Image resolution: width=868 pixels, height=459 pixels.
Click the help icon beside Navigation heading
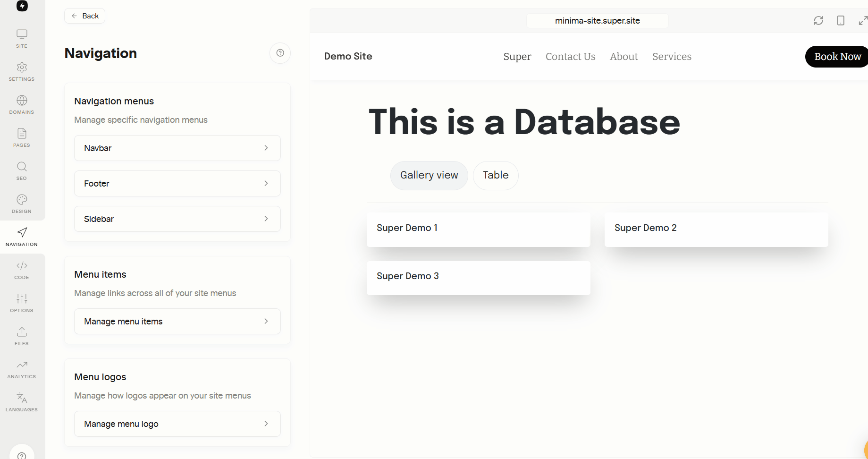coord(280,53)
